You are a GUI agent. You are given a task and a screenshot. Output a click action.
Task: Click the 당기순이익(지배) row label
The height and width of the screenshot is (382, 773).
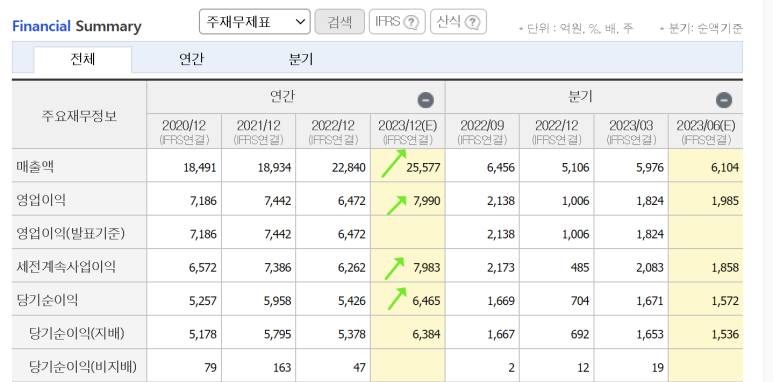[76, 334]
